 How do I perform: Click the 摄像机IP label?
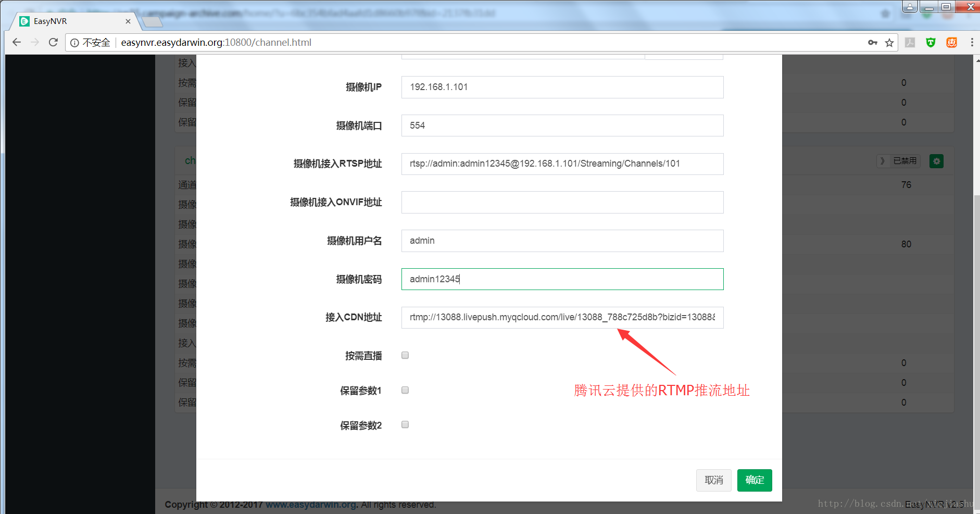tap(363, 87)
